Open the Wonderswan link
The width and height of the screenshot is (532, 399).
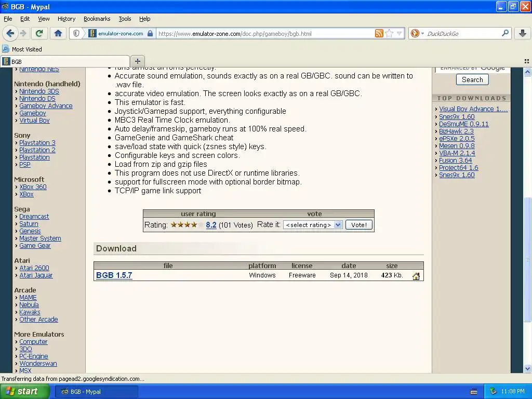coord(38,363)
